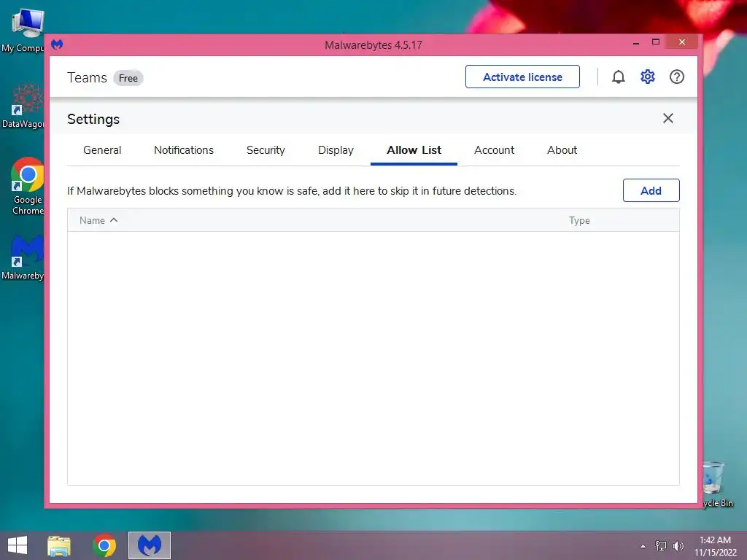The height and width of the screenshot is (560, 747).
Task: Toggle Name column sort arrow
Action: pyautogui.click(x=114, y=220)
